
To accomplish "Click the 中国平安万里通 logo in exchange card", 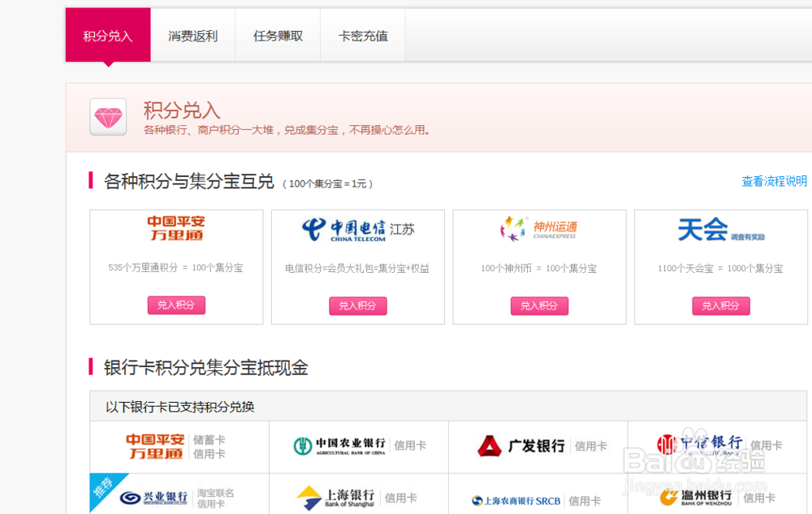I will pyautogui.click(x=176, y=227).
